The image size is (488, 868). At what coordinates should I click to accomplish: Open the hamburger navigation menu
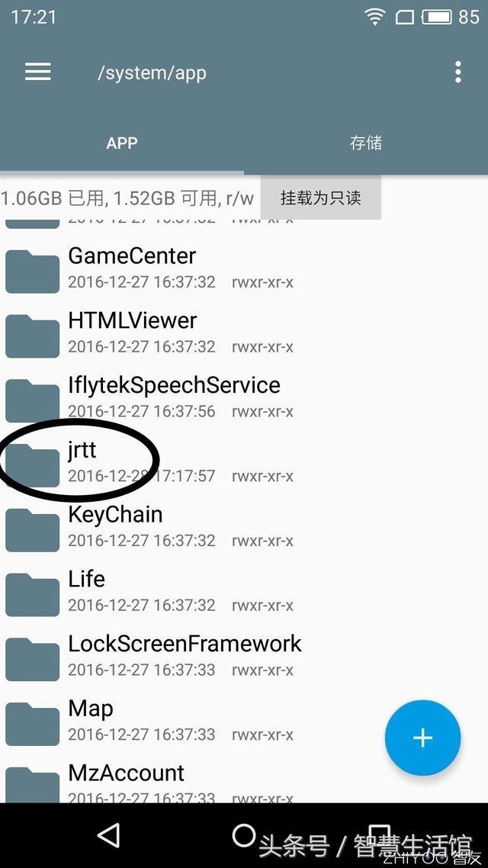click(x=37, y=72)
